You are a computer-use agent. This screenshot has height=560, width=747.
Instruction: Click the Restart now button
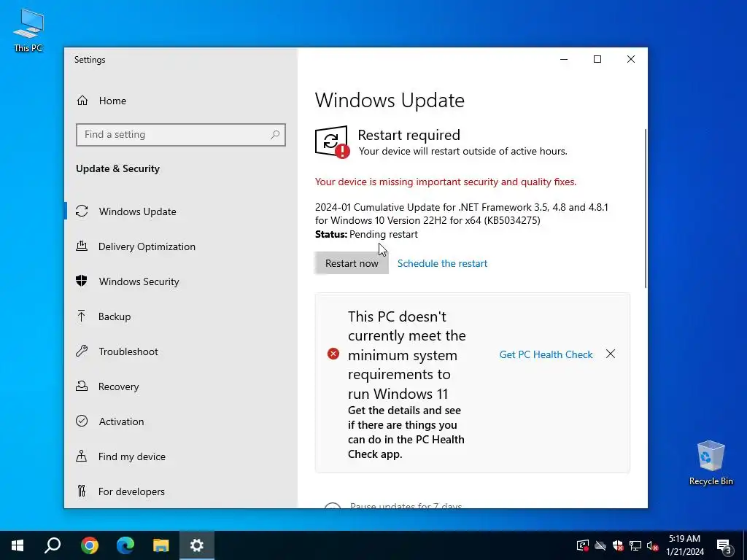point(352,263)
